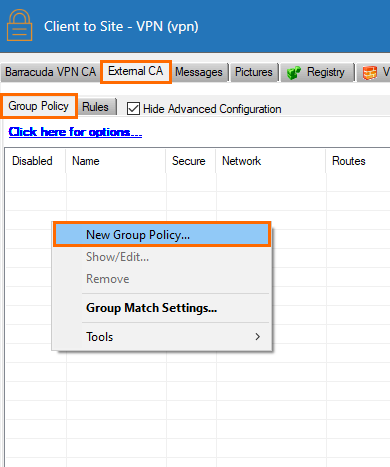
Task: Open the Pictures tab
Action: coord(254,72)
